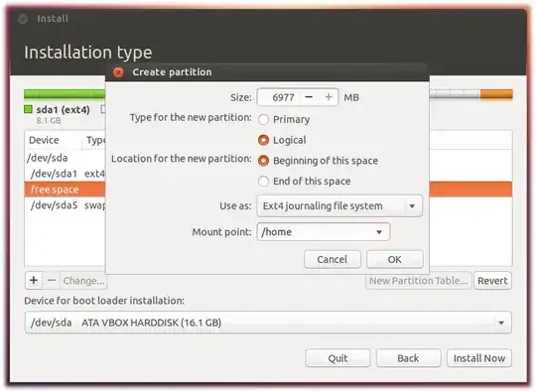Select Primary partition type
The height and width of the screenshot is (392, 536).
(x=263, y=120)
